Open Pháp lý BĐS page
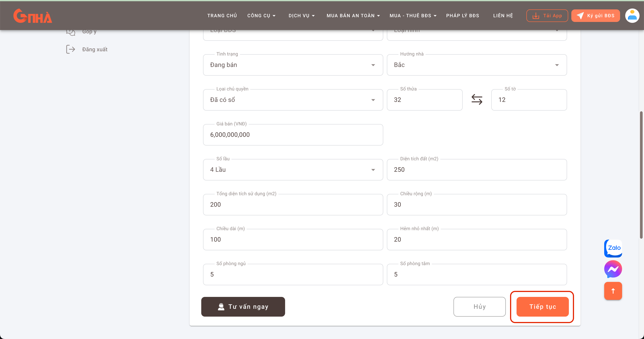The height and width of the screenshot is (339, 644). pos(462,15)
